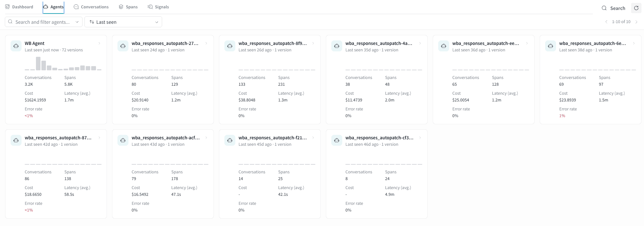The height and width of the screenshot is (226, 644).
Task: Click WB Agent conversations count 3.2K
Action: [x=29, y=84]
